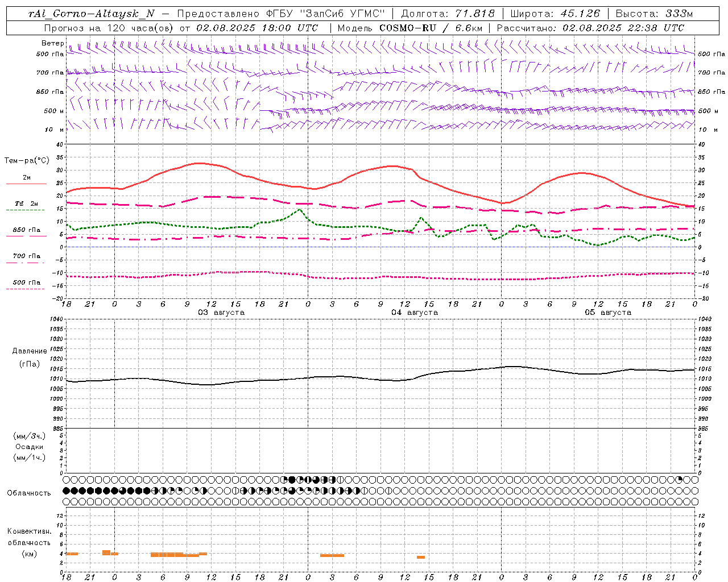
Task: Click the fully black circle in the top cloudiness row
Action: pos(292,479)
